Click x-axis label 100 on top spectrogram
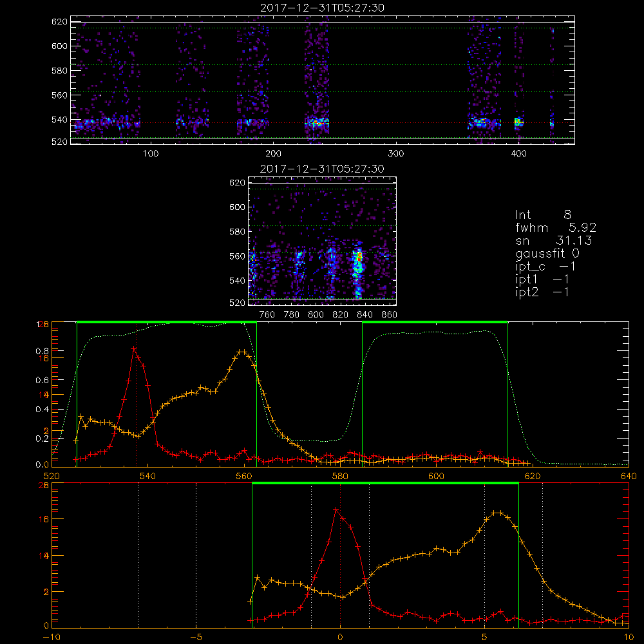This screenshot has height=644, width=644. coord(151,154)
